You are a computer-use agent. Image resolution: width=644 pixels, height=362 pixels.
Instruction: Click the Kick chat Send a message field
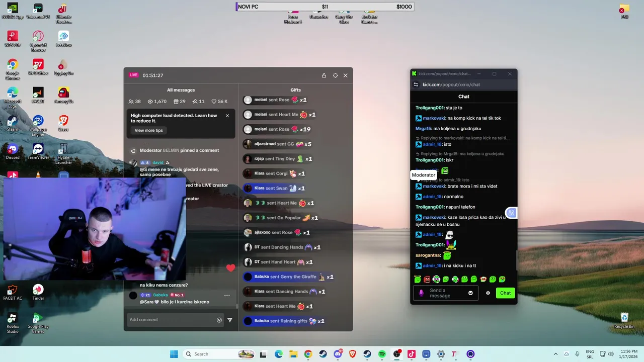[445, 293]
